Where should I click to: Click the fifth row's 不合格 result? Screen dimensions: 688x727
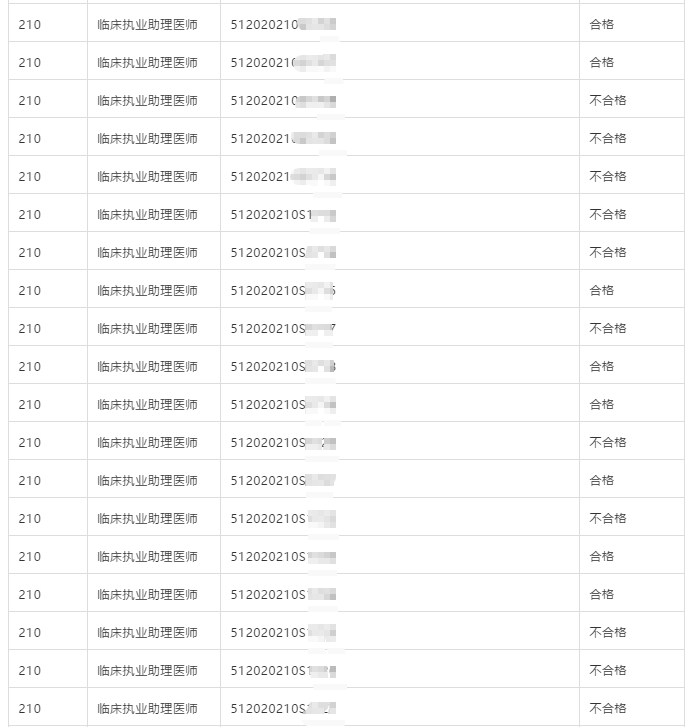coord(607,176)
